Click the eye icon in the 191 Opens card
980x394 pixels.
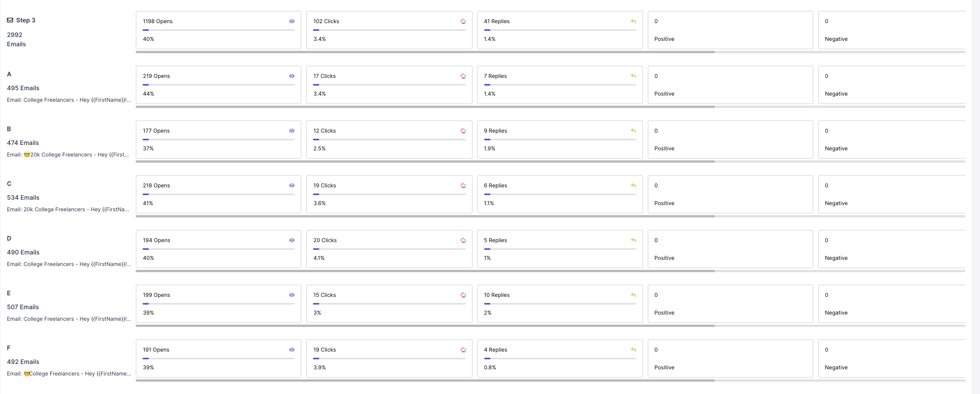292,350
